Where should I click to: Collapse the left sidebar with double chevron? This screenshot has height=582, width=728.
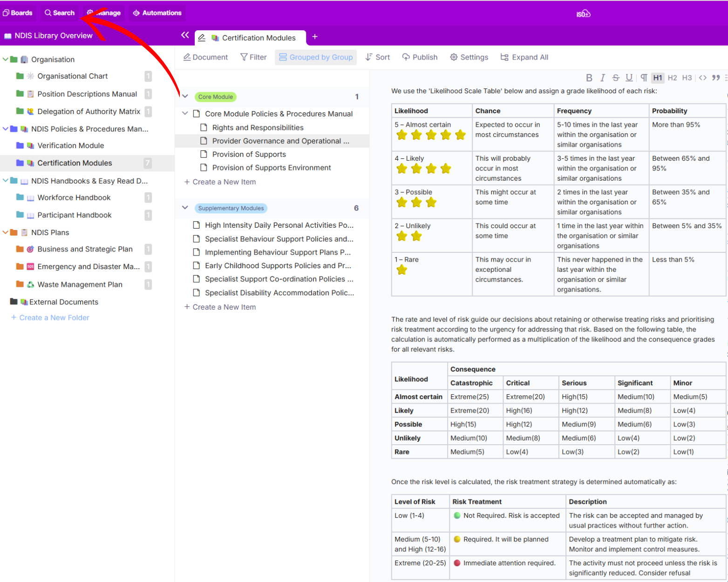click(x=185, y=35)
